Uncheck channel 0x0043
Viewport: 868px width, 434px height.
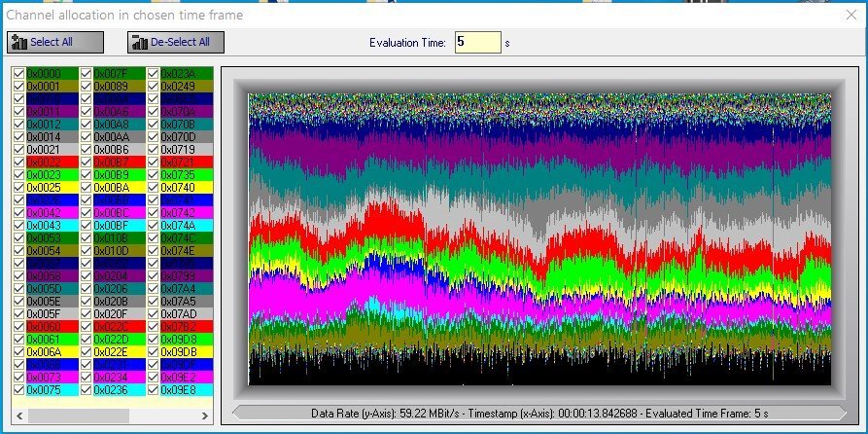pos(18,226)
